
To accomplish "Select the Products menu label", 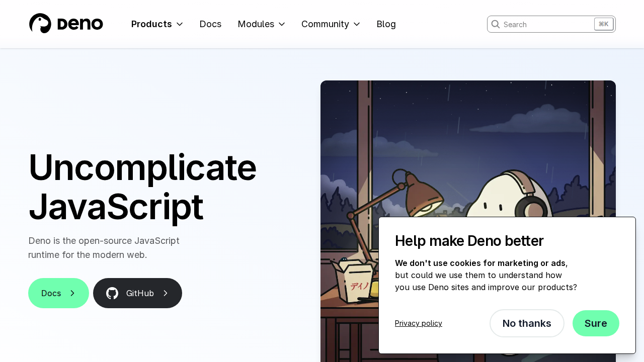I will pos(151,24).
